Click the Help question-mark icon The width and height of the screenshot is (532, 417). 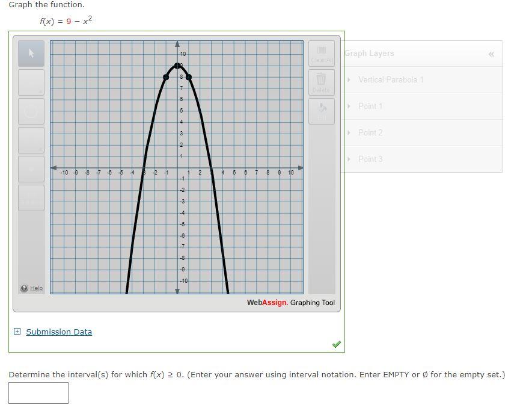23,288
